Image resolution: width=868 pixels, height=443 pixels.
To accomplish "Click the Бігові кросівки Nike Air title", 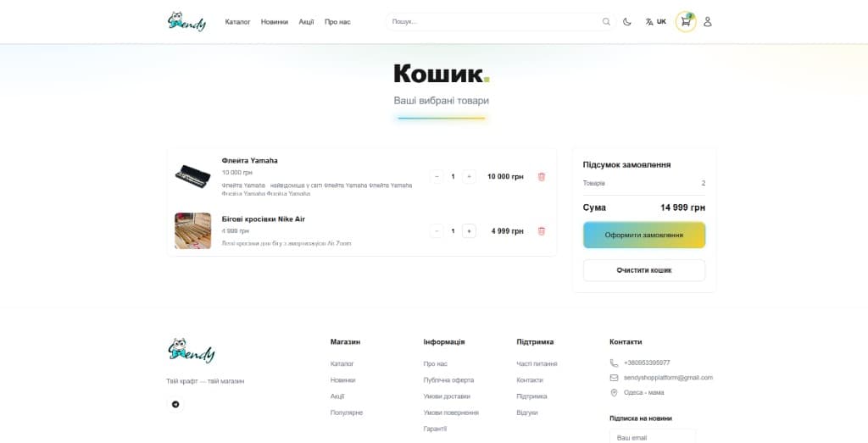I will 264,219.
